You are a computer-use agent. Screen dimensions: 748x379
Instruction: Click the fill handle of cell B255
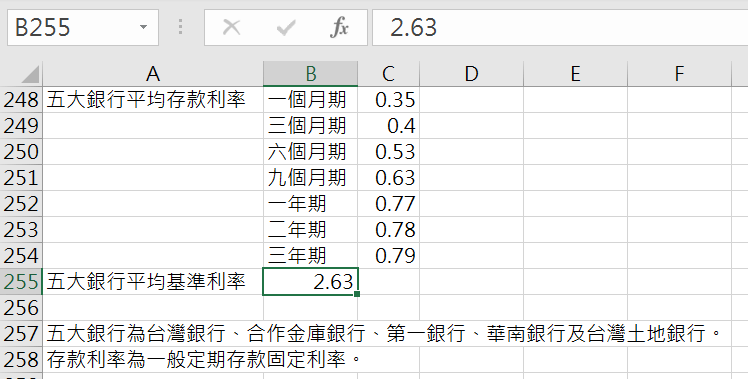357,294
